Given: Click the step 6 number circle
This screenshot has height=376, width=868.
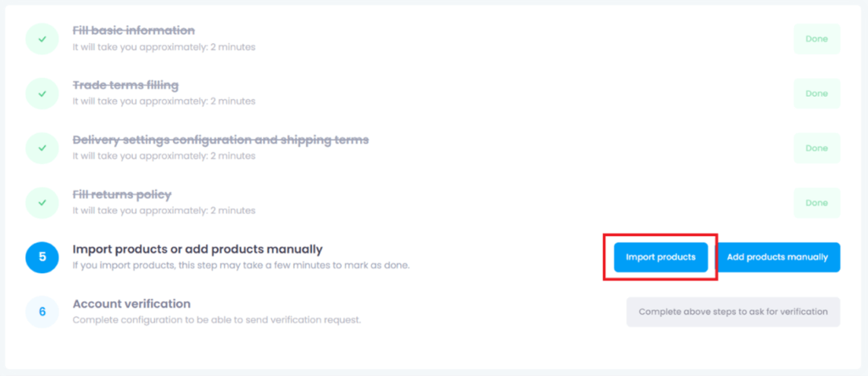Looking at the screenshot, I should click(42, 311).
